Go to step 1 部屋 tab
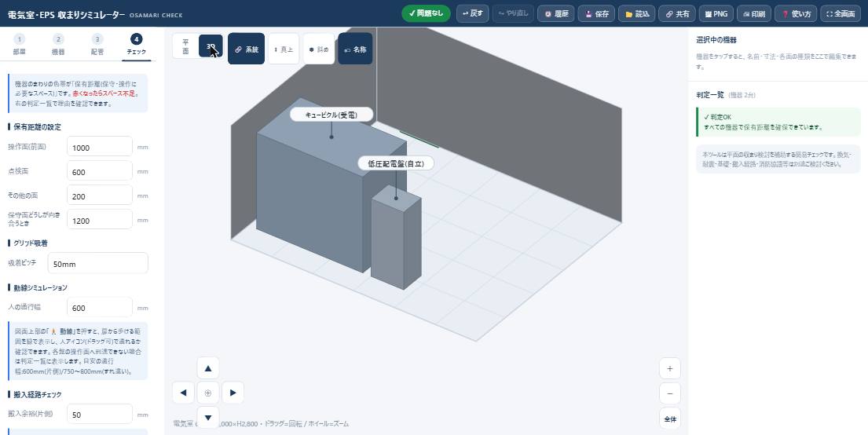 pyautogui.click(x=20, y=45)
